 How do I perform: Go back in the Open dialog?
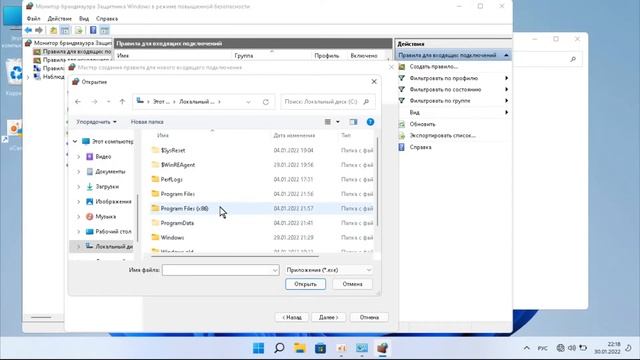pos(78,102)
